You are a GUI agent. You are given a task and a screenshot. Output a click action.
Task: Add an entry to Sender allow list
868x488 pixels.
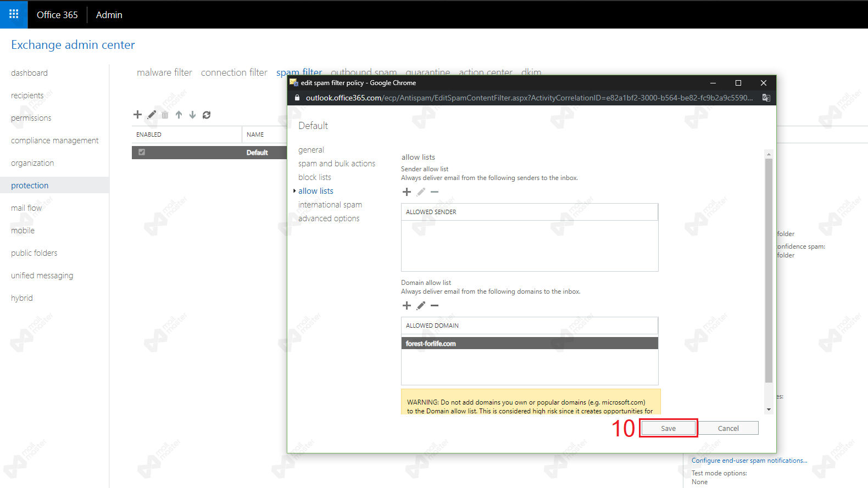(407, 192)
